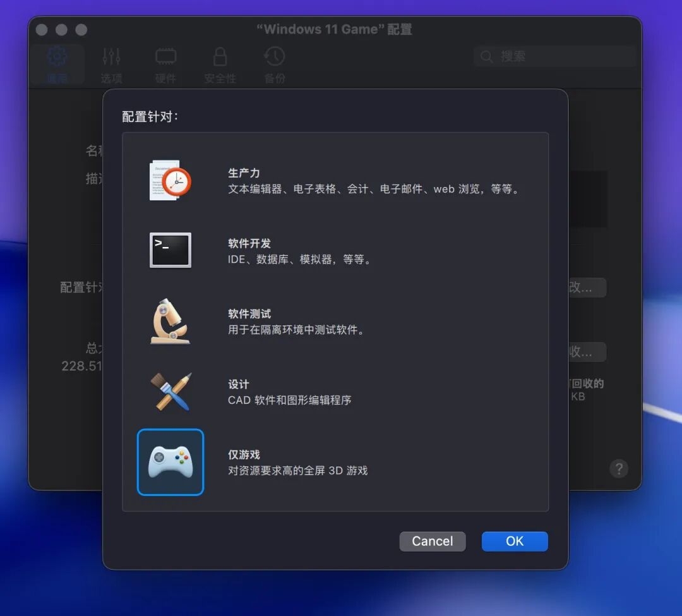The width and height of the screenshot is (682, 616).
Task: Pick the Software Testing microscope icon
Action: [x=170, y=321]
